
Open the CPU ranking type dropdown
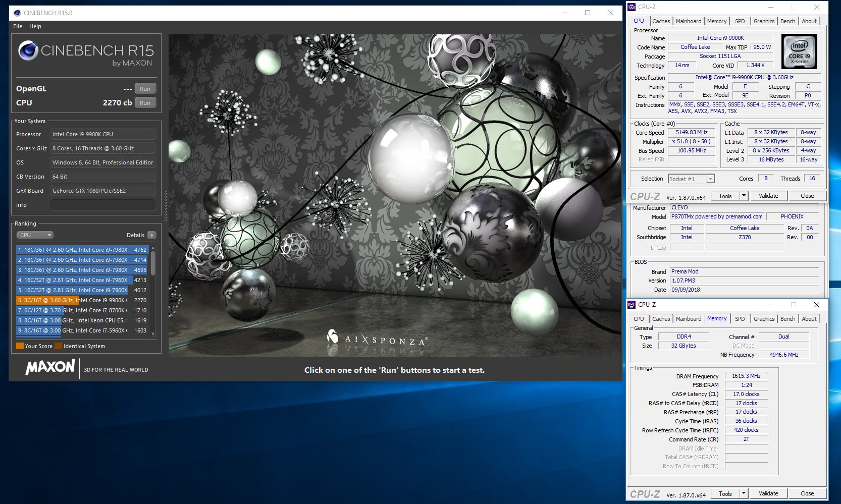click(35, 235)
